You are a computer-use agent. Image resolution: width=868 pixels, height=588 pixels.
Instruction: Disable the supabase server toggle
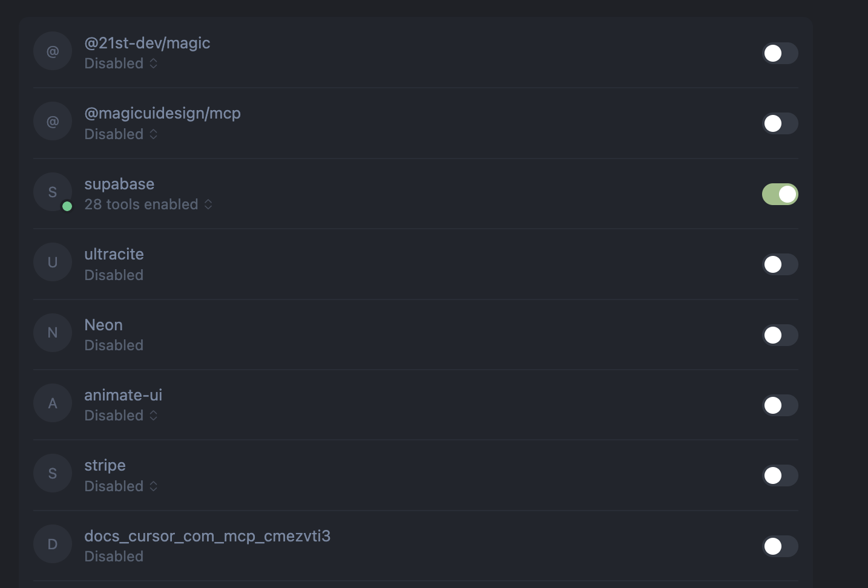[x=780, y=194]
